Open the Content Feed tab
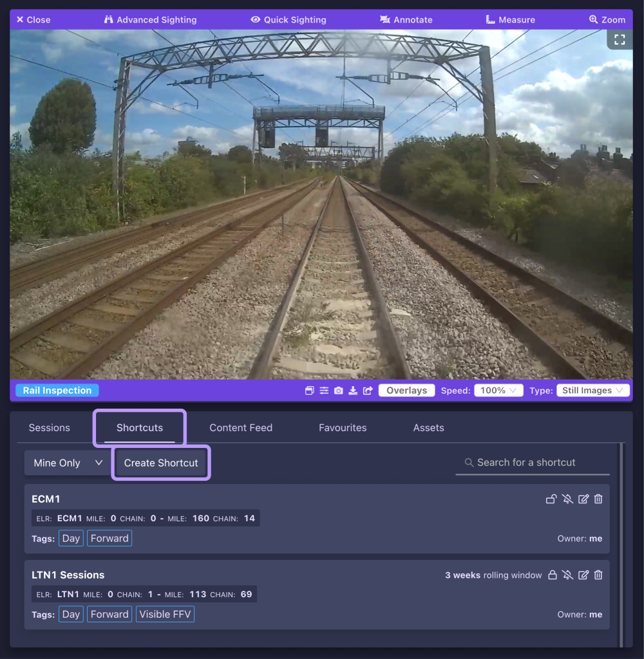Screen dimensions: 644x659 point(241,428)
